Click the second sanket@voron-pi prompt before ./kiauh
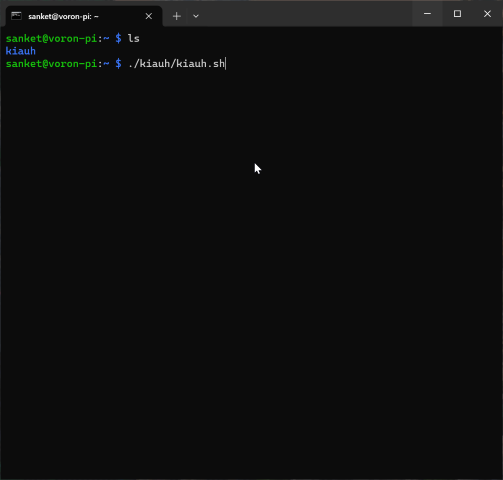The width and height of the screenshot is (503, 480). tap(64, 64)
